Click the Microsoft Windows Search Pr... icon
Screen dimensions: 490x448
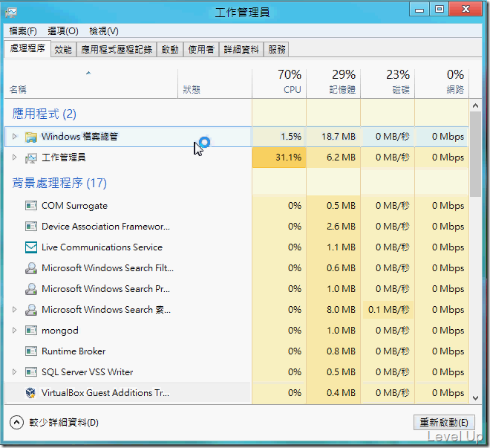tap(31, 289)
